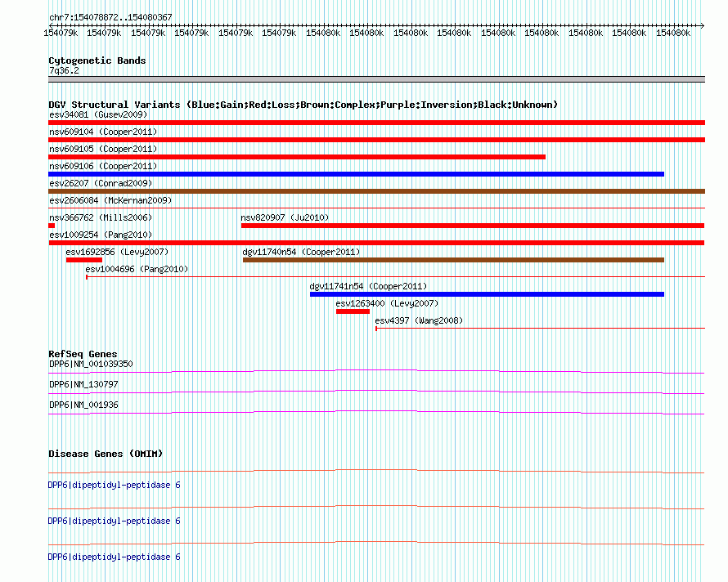The width and height of the screenshot is (728, 582).
Task: Open the bottom DPP6|dipeptidyl-peptidase 6 OMIM link
Action: click(115, 557)
